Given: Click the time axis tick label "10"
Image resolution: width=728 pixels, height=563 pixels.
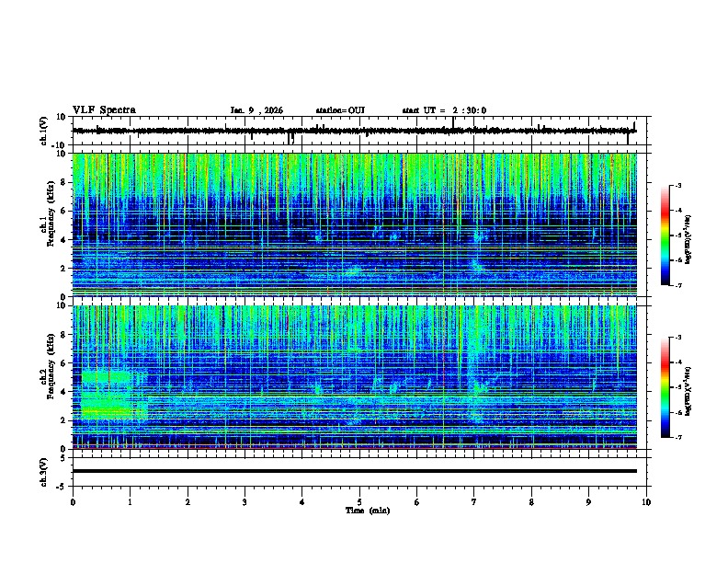Looking at the screenshot, I should tap(646, 502).
